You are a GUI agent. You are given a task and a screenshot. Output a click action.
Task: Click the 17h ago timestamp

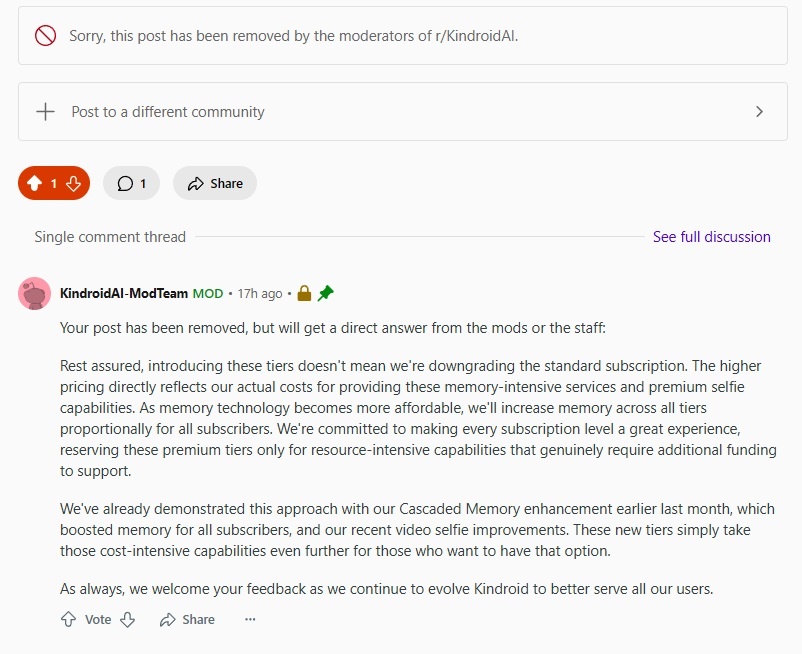click(x=260, y=294)
